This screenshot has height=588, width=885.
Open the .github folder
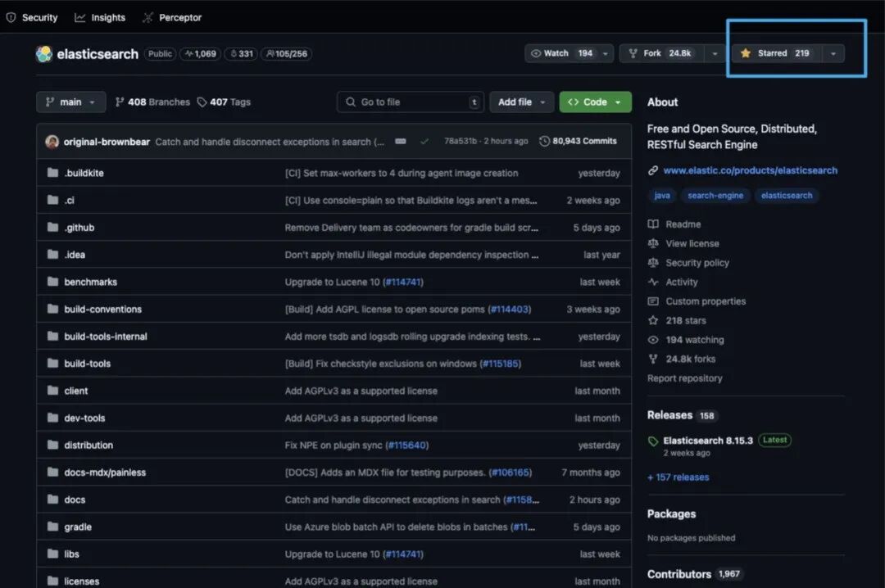click(x=79, y=228)
